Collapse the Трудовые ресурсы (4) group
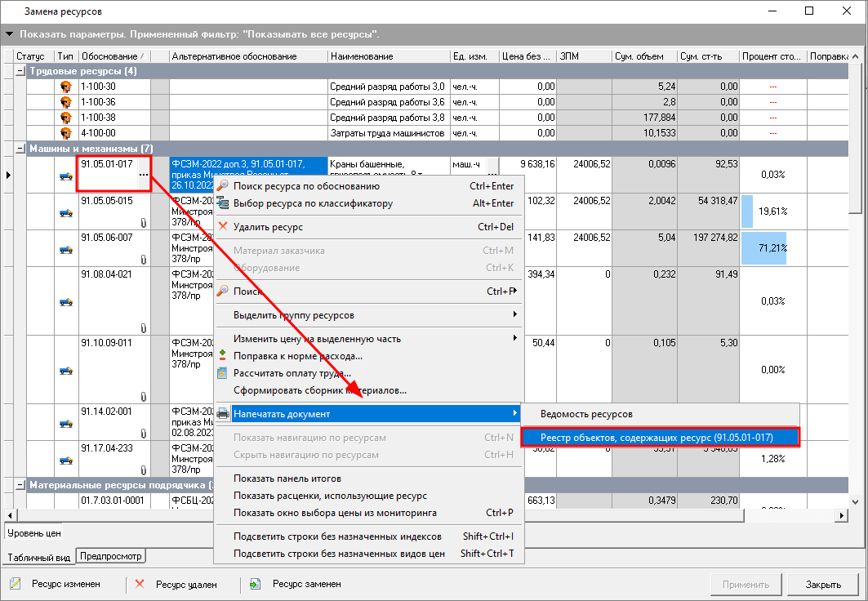The width and height of the screenshot is (868, 601). tap(20, 71)
